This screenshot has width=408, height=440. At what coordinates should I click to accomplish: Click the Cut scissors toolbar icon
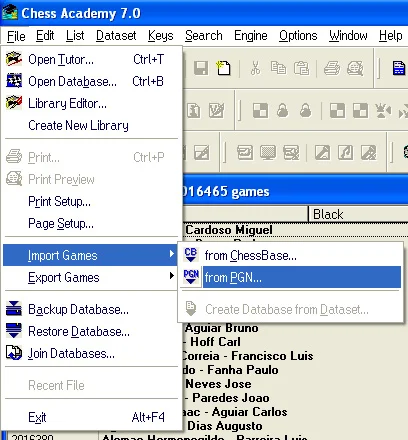(x=255, y=68)
